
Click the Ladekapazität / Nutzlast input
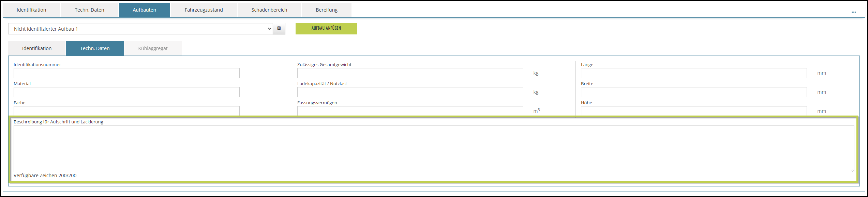point(410,92)
